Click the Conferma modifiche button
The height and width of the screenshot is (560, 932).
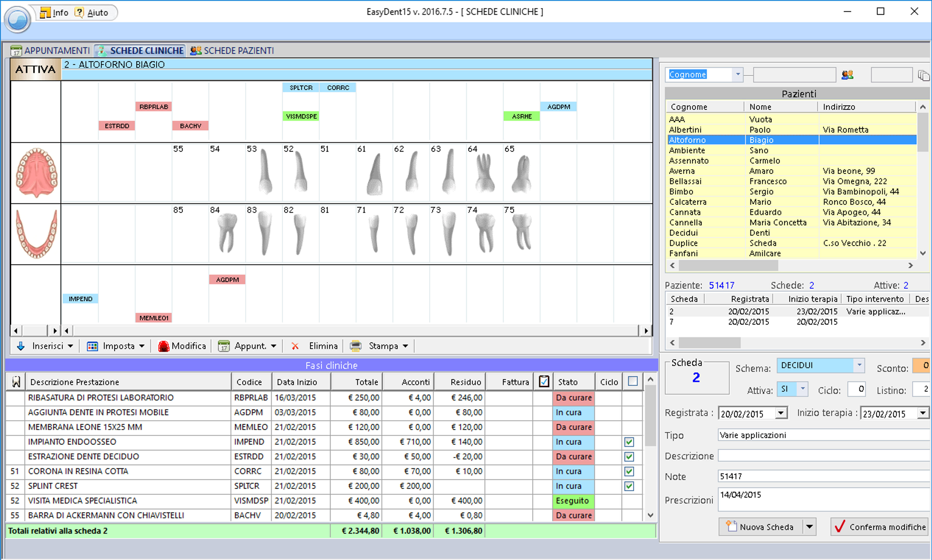[x=880, y=527]
